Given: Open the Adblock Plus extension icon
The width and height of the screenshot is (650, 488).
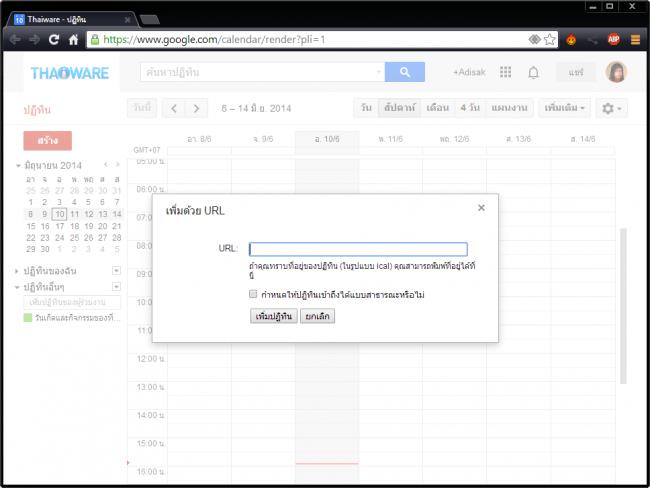Looking at the screenshot, I should (614, 39).
